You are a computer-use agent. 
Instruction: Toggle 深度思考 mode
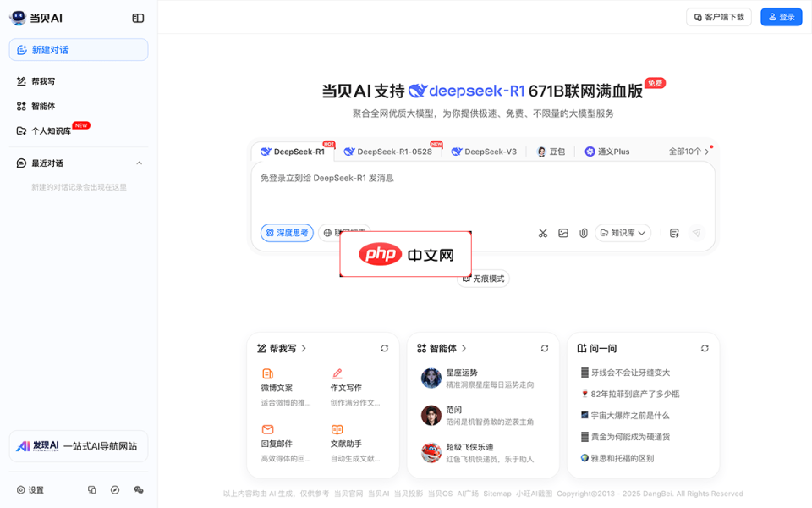pos(287,233)
